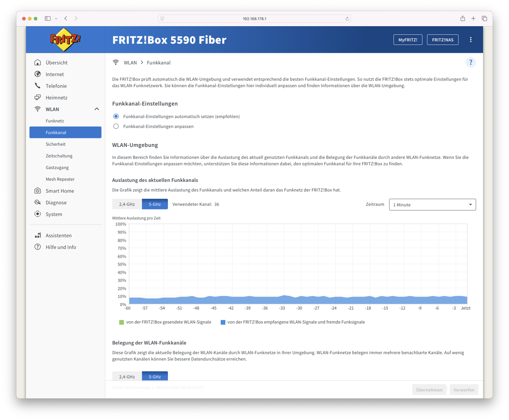
Task: Open the Übersicht home icon
Action: (x=38, y=62)
